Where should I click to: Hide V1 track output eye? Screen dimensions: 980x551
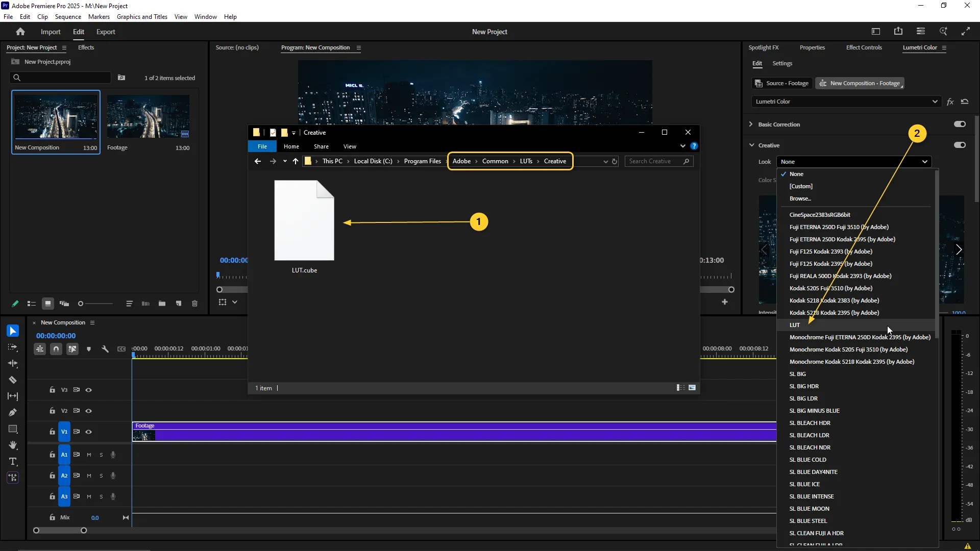[x=89, y=432]
